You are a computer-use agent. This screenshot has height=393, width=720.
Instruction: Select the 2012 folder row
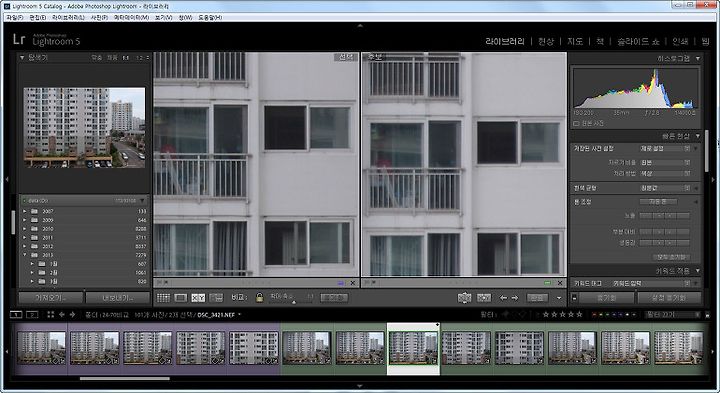point(84,246)
